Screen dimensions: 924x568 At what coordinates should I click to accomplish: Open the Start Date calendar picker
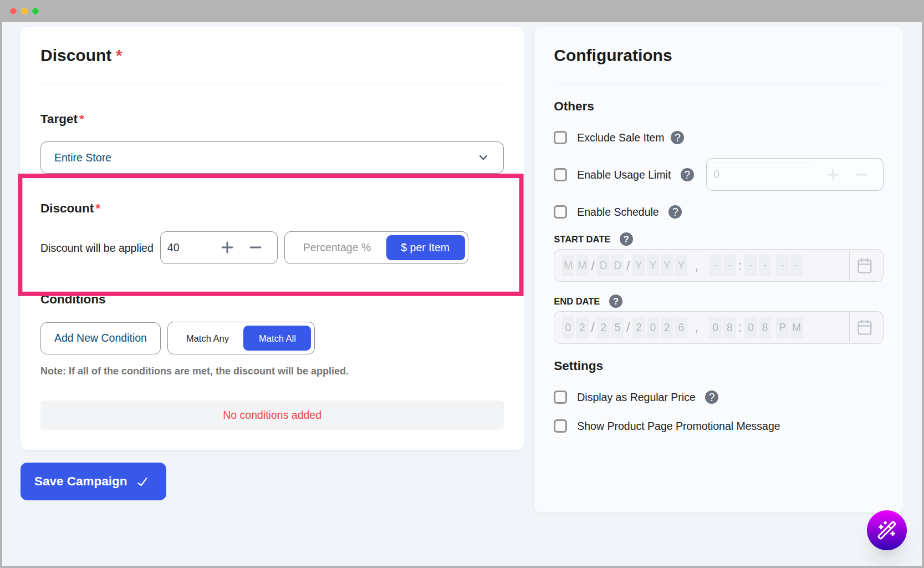[x=865, y=266]
